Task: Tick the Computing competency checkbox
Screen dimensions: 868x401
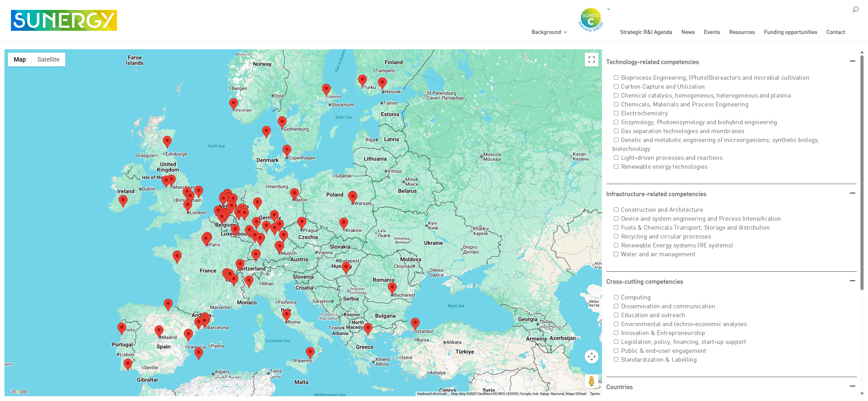Action: point(616,297)
